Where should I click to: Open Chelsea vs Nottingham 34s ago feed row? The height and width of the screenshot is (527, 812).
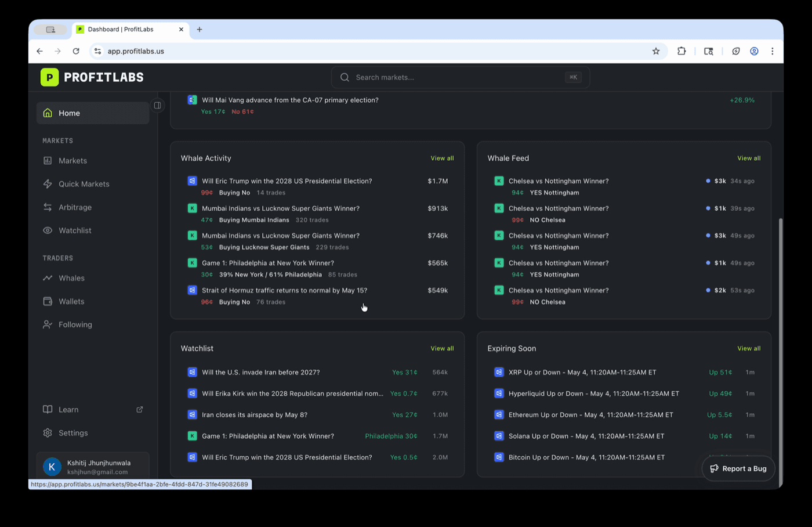coord(624,186)
